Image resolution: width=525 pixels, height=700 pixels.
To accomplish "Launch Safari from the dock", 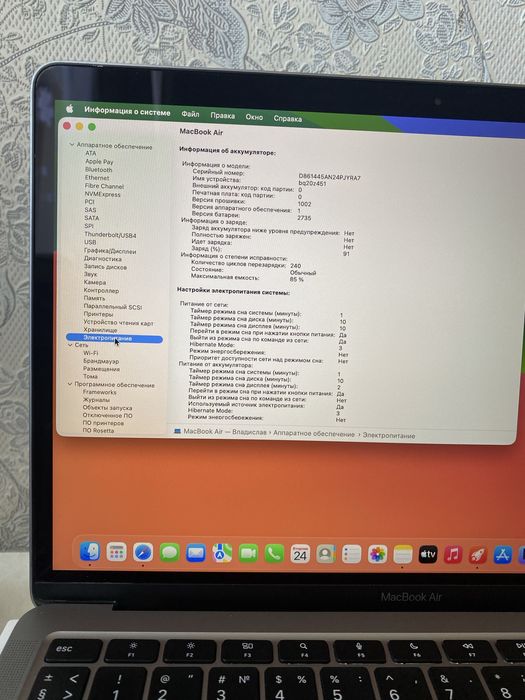I will [x=143, y=553].
